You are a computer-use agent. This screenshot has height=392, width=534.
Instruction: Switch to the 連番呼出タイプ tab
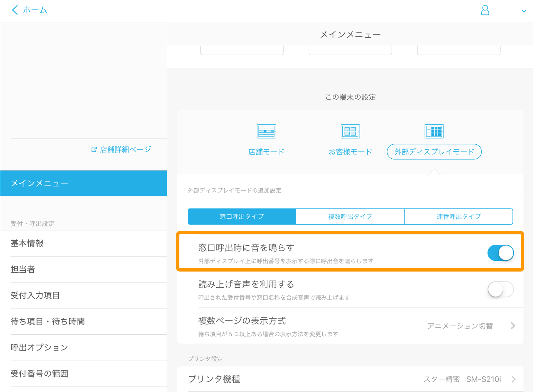(x=459, y=216)
